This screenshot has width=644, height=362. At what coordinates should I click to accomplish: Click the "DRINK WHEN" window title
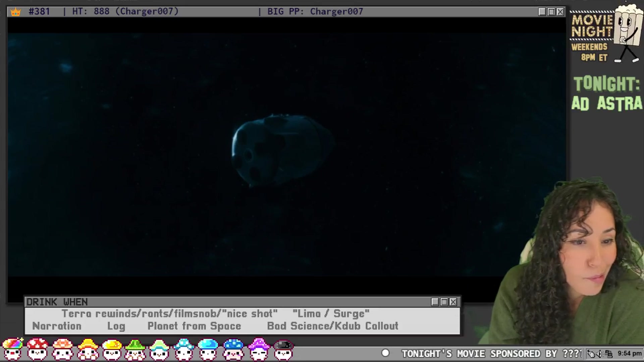57,302
